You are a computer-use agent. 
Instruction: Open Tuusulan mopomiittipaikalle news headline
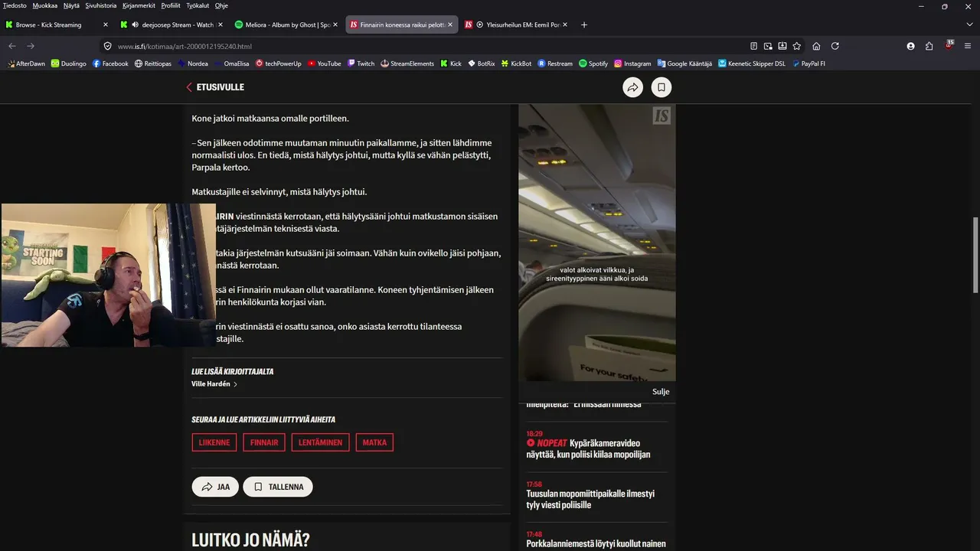click(x=590, y=499)
